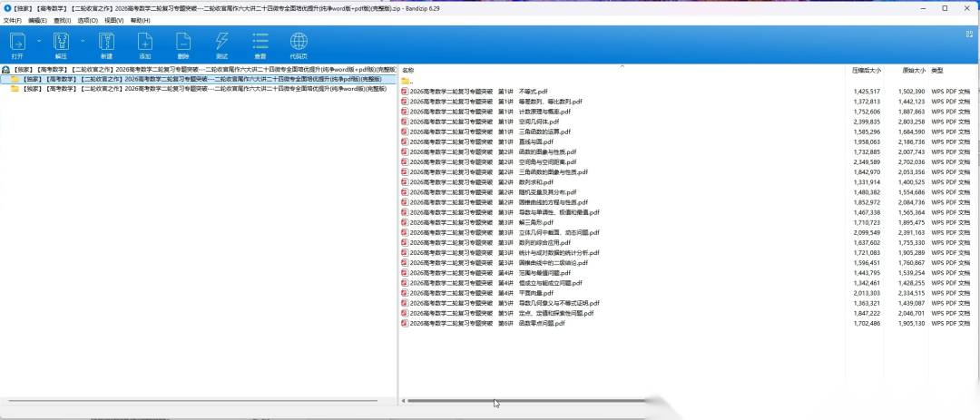Expand the dropdown arrow beside 打开
This screenshot has width=980, height=420.
(x=39, y=41)
